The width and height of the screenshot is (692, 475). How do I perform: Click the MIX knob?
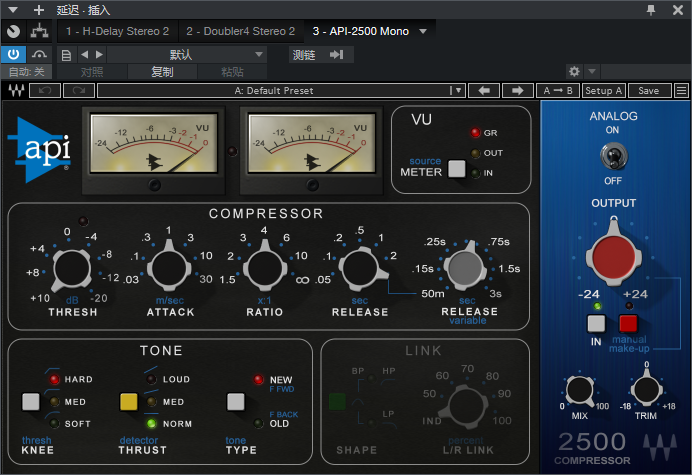(580, 391)
